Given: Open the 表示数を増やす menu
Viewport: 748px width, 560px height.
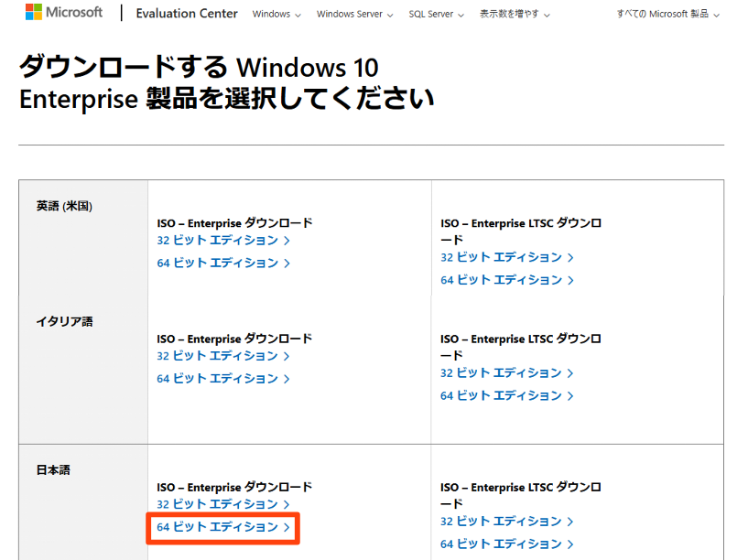Looking at the screenshot, I should 515,15.
